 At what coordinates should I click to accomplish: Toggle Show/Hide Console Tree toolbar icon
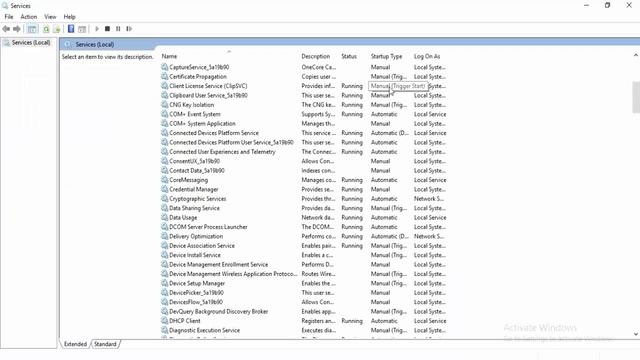coord(32,29)
